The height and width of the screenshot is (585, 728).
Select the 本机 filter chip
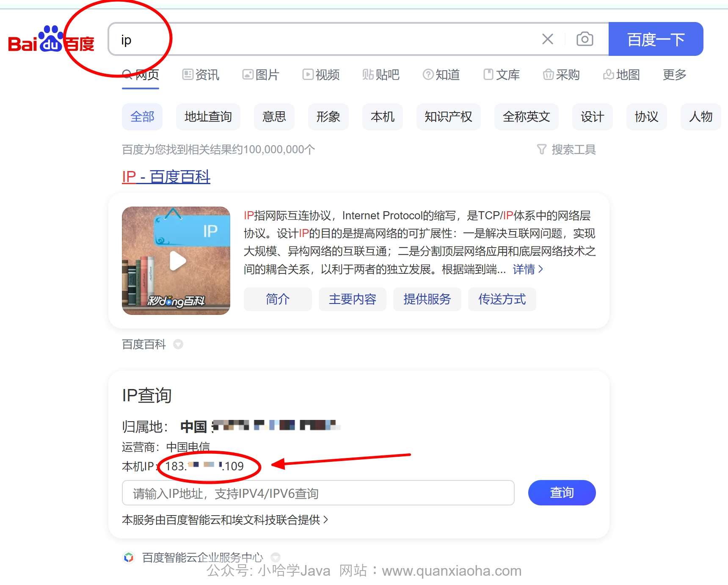point(383,116)
